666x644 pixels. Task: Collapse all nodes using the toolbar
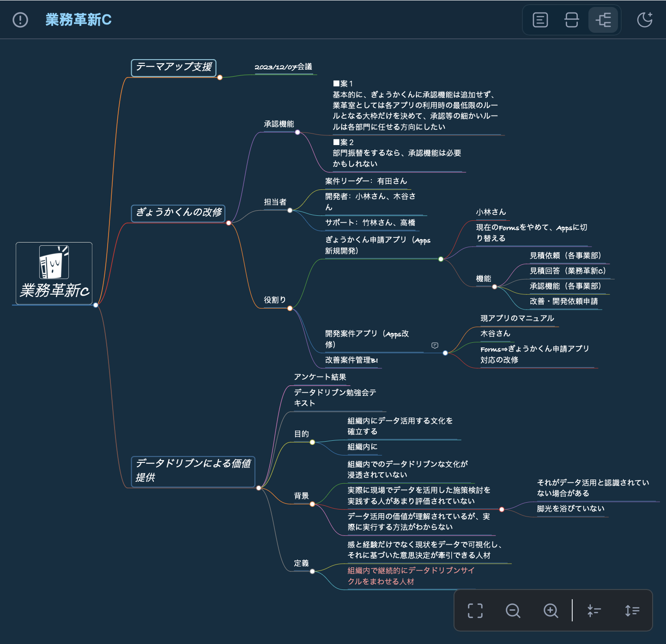pos(593,611)
